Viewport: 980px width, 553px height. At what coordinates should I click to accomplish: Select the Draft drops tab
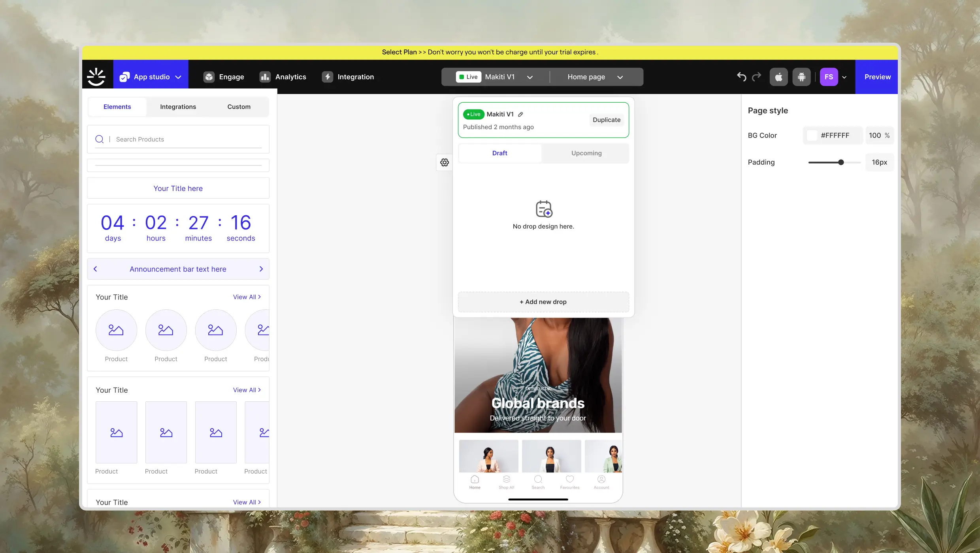click(499, 153)
